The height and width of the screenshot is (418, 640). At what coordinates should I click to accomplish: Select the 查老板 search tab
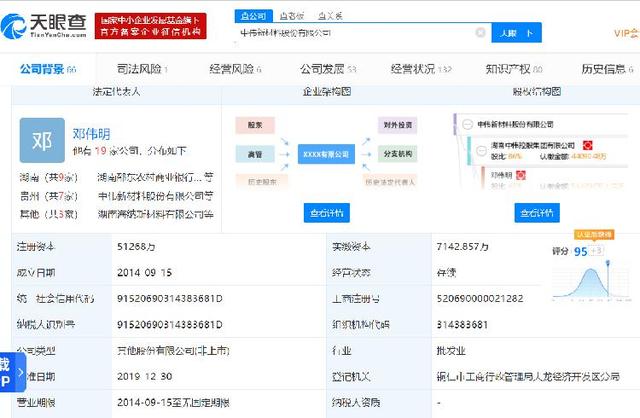(x=291, y=16)
